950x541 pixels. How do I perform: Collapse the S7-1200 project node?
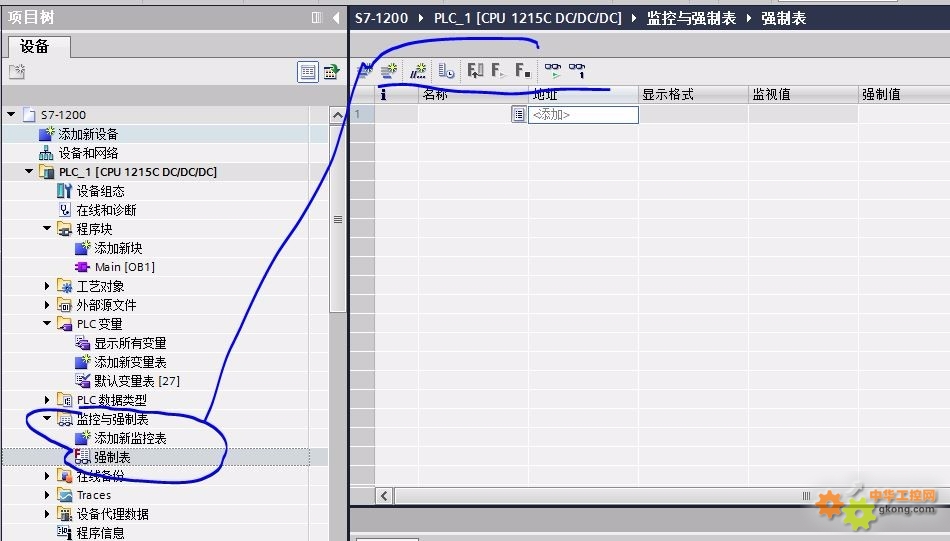(x=11, y=114)
